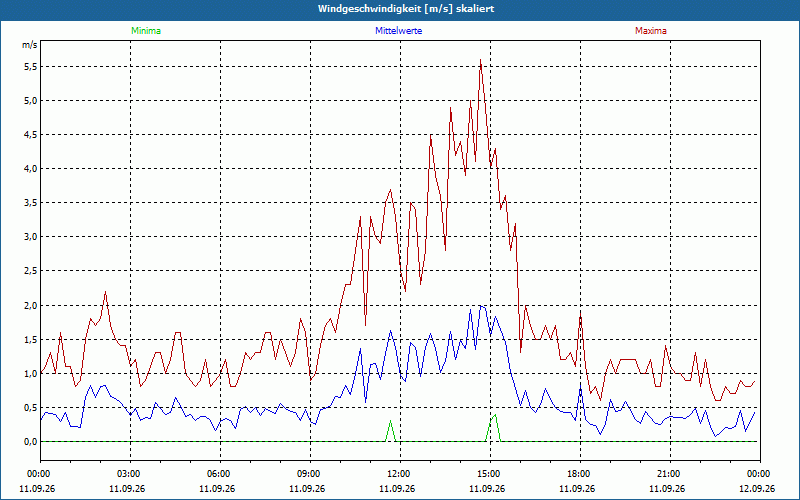
Task: Click the 11.09.26 date under 12:00
Action: (x=397, y=488)
